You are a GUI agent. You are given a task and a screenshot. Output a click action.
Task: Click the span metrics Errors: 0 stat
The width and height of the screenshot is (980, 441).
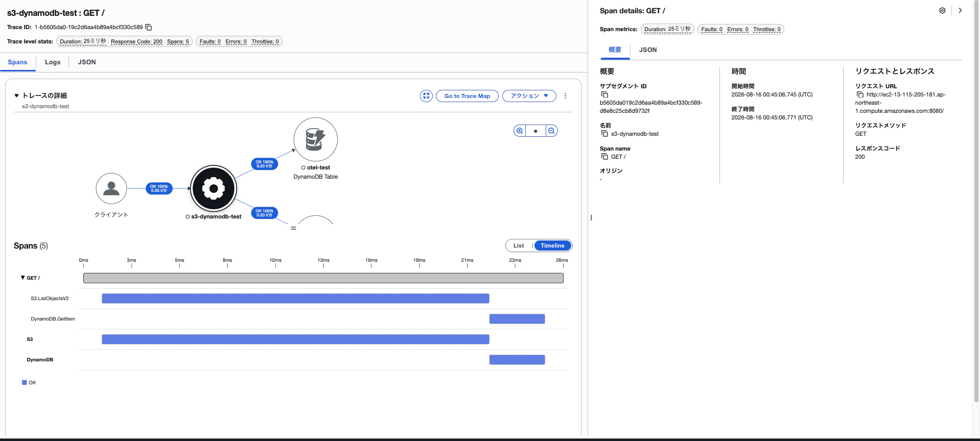pyautogui.click(x=738, y=29)
